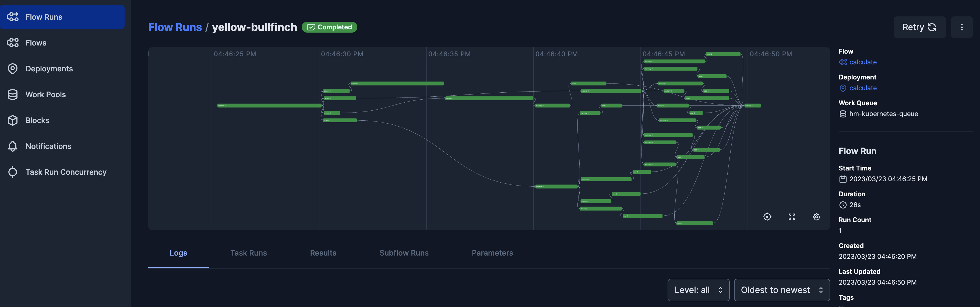This screenshot has width=980, height=307.
Task: Click the Deployments pin icon
Action: [x=13, y=69]
